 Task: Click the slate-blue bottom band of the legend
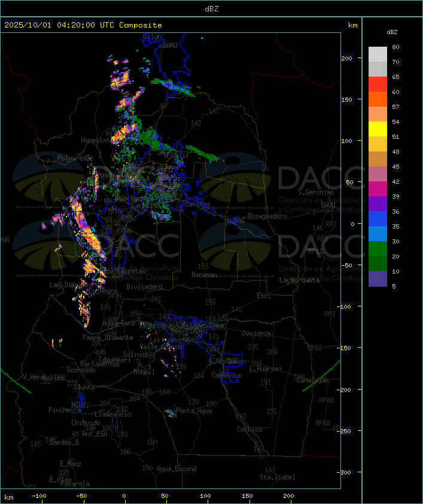tap(378, 279)
